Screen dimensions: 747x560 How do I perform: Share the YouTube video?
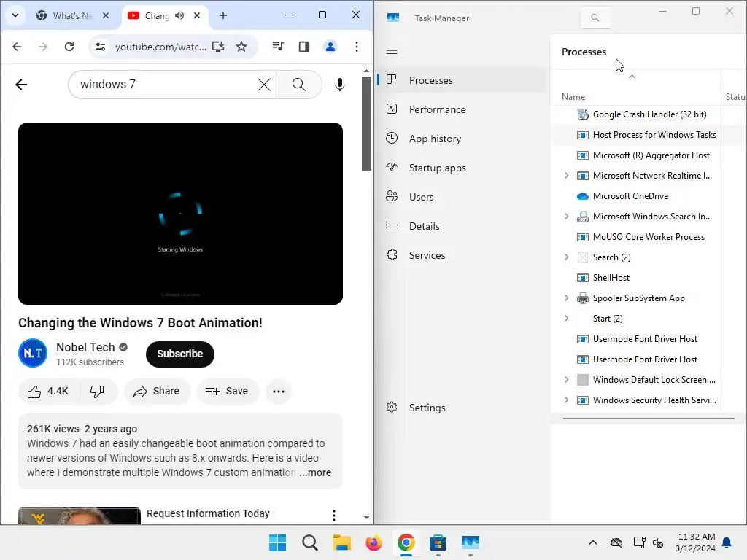point(157,392)
